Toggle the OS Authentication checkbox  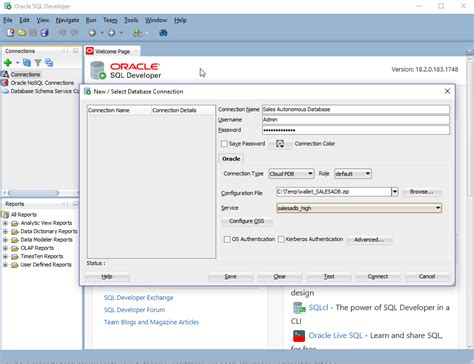(x=227, y=239)
